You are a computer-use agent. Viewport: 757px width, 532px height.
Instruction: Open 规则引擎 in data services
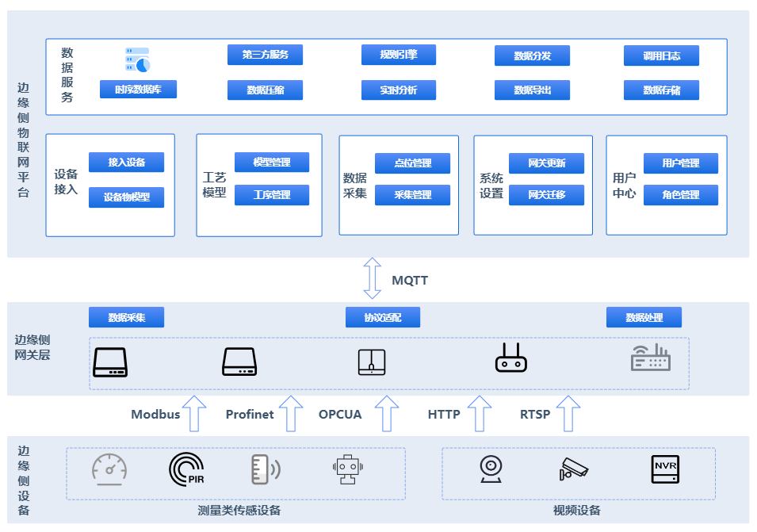(398, 55)
